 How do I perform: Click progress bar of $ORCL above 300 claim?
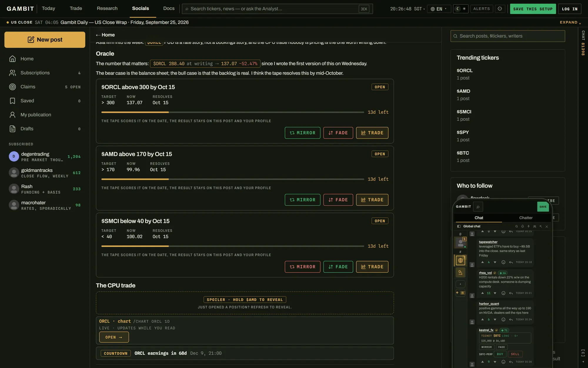tap(233, 112)
